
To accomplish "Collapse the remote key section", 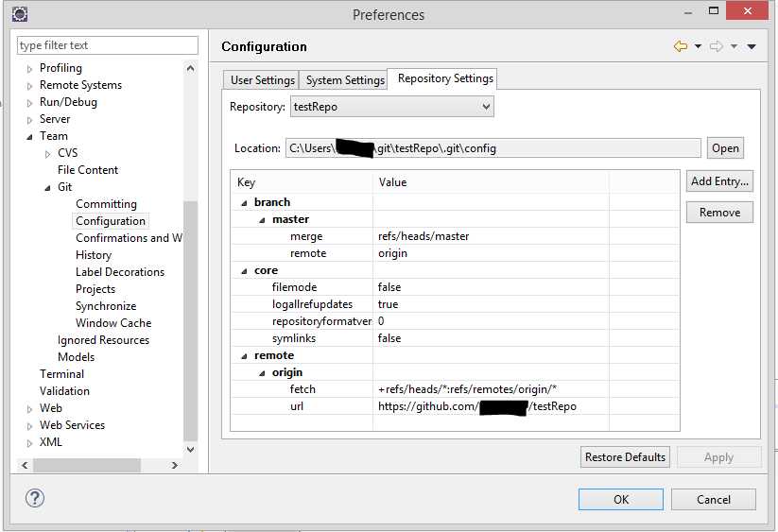I will tap(244, 356).
